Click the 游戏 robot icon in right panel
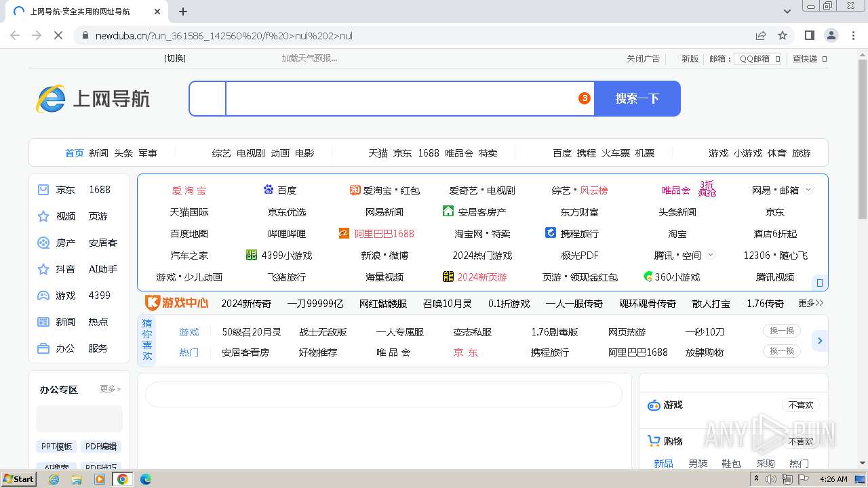The image size is (868, 488). coord(654,405)
